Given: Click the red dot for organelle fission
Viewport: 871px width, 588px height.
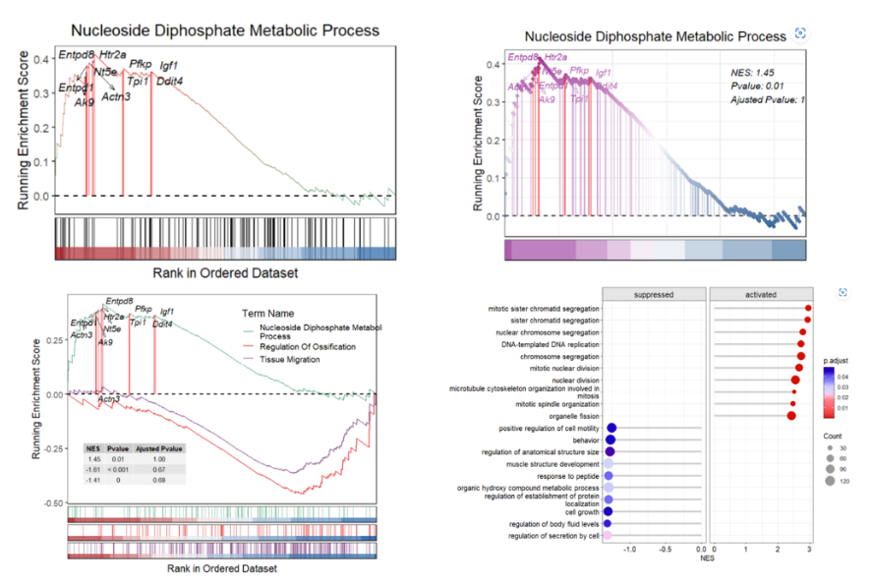Looking at the screenshot, I should coord(791,416).
